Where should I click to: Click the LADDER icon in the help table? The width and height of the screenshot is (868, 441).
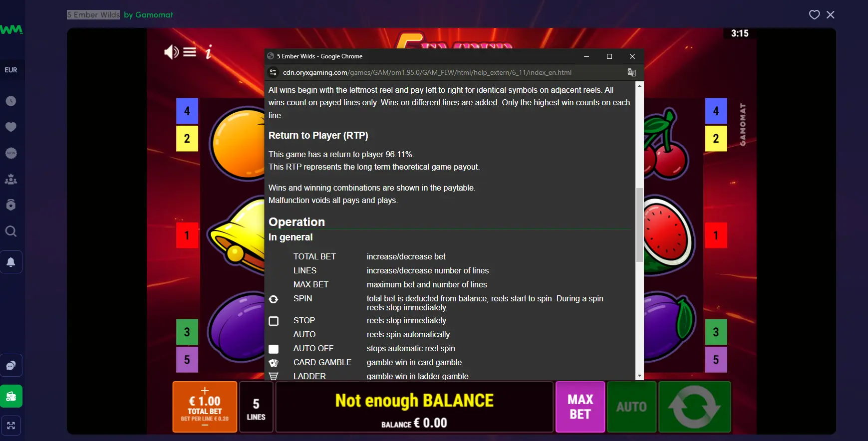274,376
